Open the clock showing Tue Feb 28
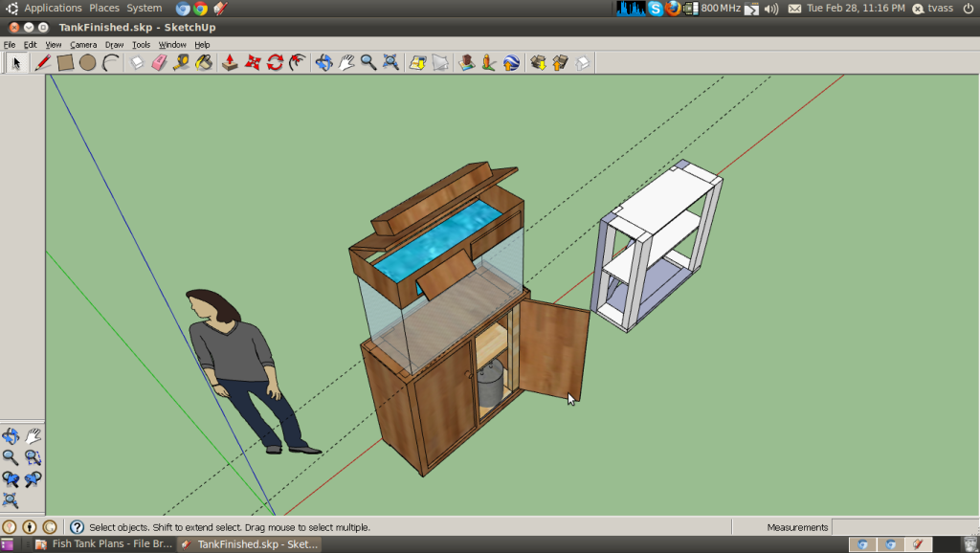The image size is (980, 553). tap(856, 8)
